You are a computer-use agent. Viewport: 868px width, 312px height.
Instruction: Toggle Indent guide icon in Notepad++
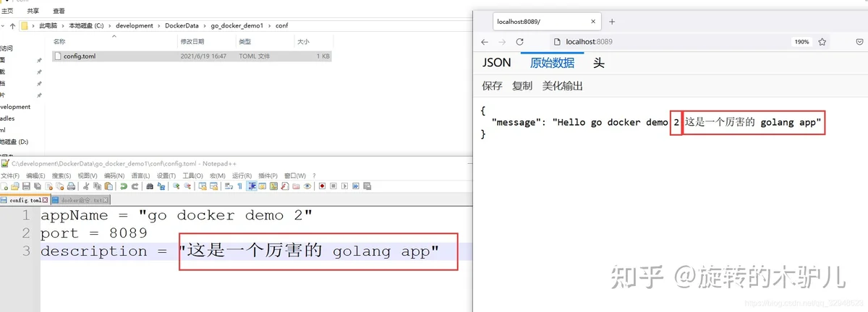(x=252, y=186)
